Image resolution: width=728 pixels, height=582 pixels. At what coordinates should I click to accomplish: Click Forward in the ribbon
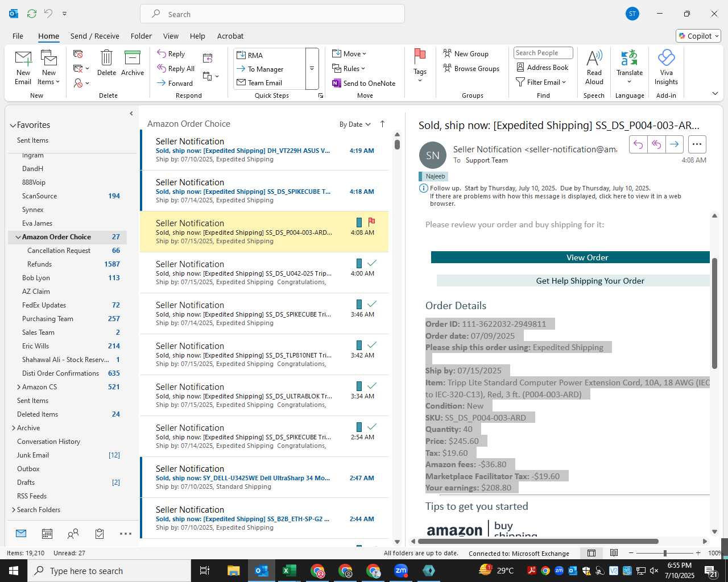[x=175, y=83]
